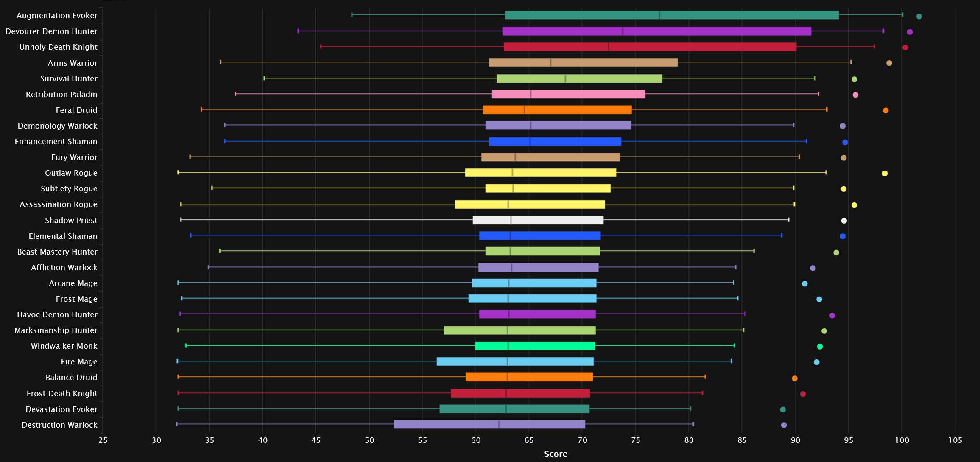Click the Arcane Mage outlier dot
The width and height of the screenshot is (980, 462).
[804, 284]
